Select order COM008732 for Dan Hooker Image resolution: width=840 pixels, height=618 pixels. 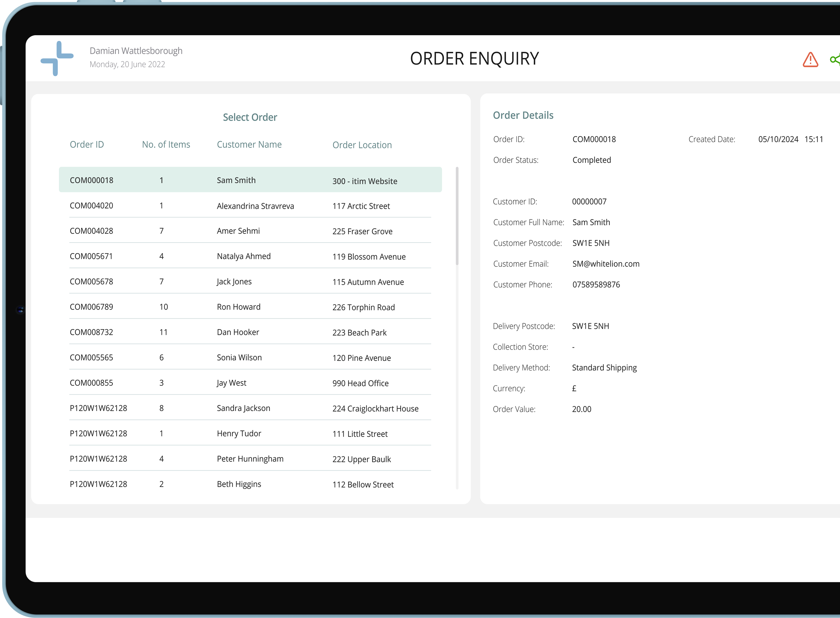point(250,332)
